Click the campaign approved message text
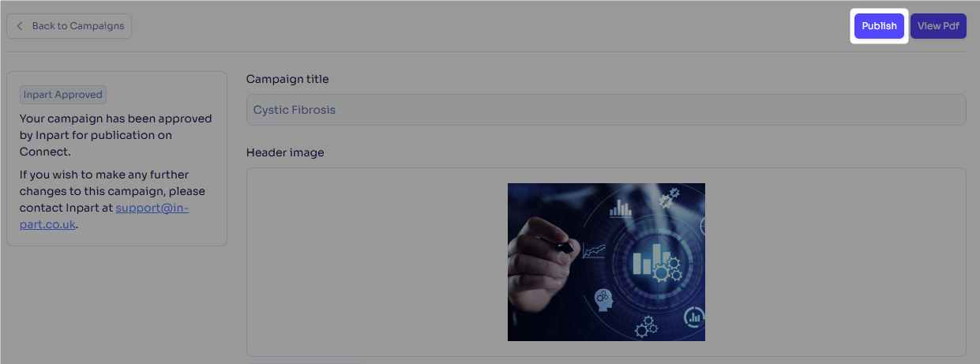The image size is (980, 364). click(116, 135)
